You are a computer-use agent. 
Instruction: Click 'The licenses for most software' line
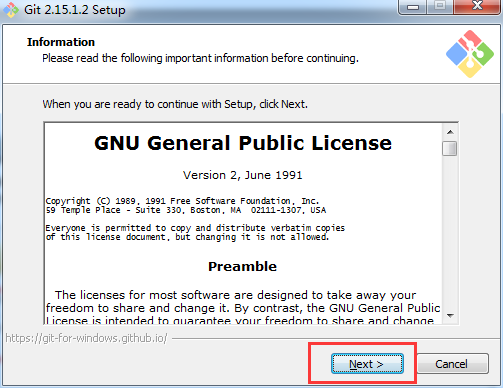235,295
